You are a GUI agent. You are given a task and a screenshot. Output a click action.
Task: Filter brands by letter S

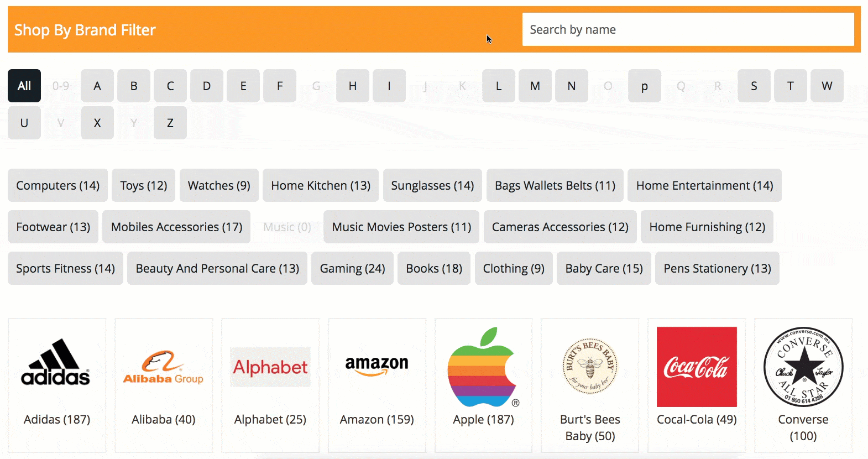(754, 86)
